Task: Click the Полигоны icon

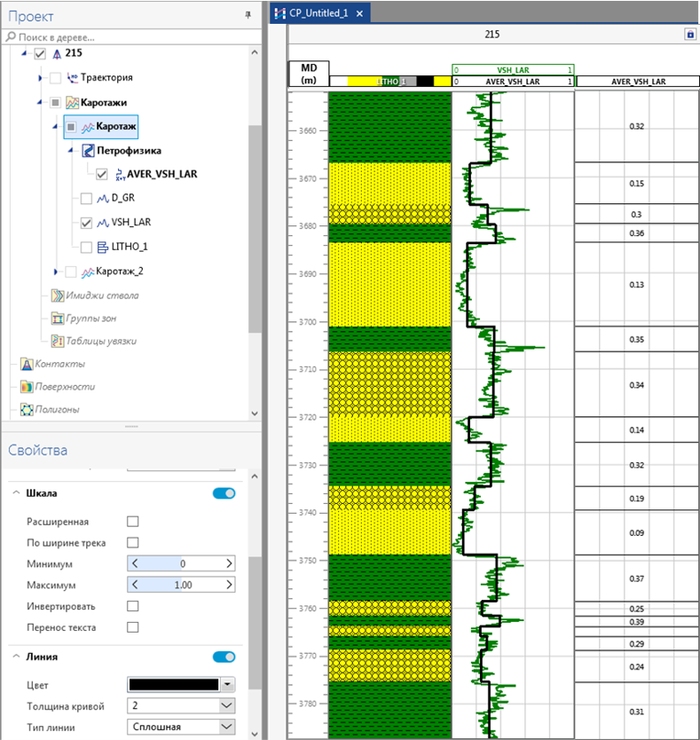Action: click(x=27, y=409)
